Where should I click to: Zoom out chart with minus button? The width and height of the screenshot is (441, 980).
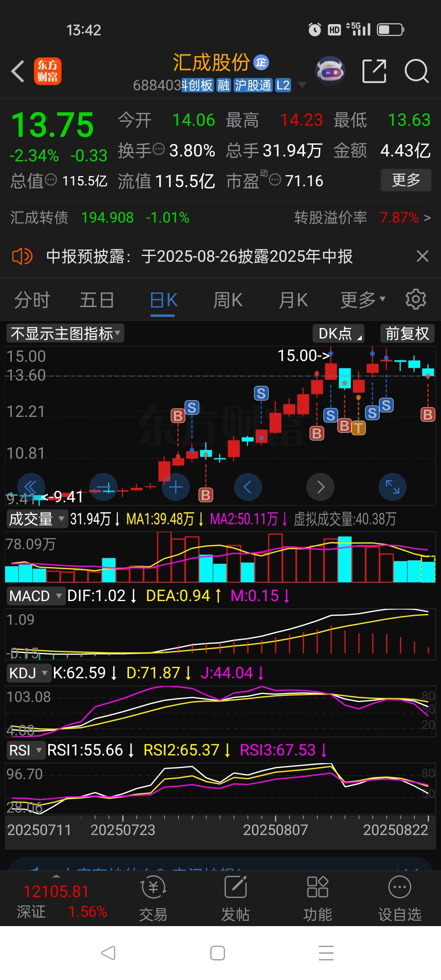pos(103,487)
